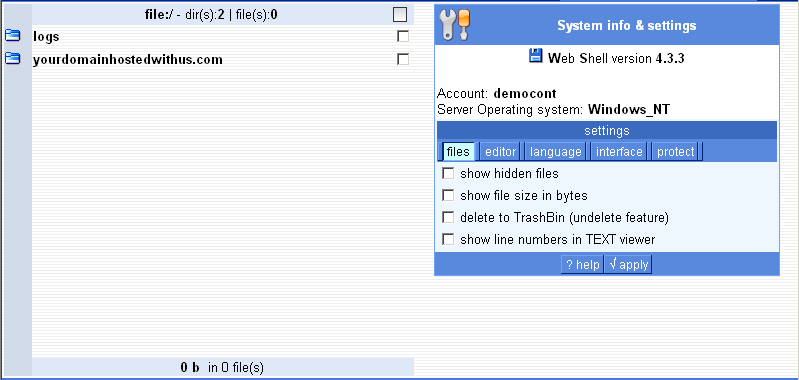Click the account name democont

click(525, 94)
